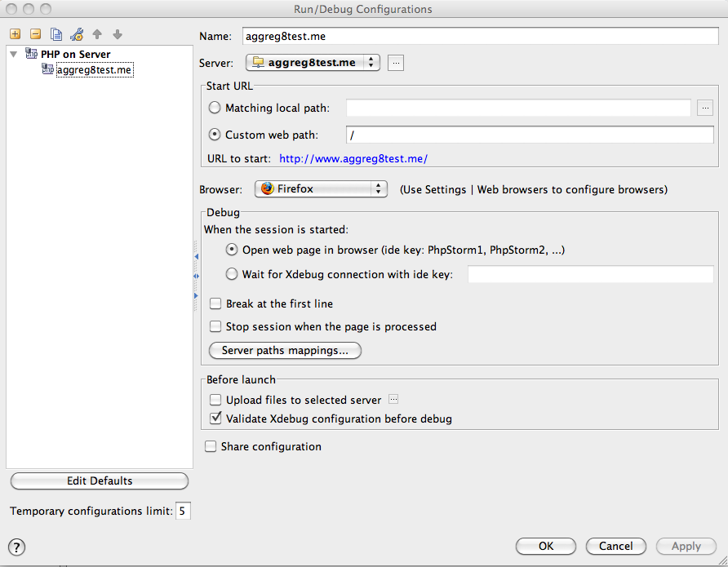The width and height of the screenshot is (728, 567).
Task: Copy the aggreg8test.me configuration
Action: [x=55, y=34]
